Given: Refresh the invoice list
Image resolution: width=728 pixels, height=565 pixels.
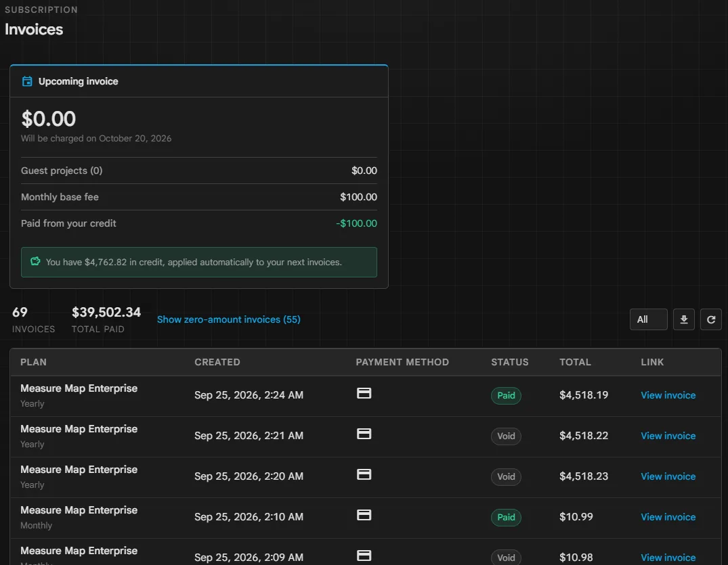Looking at the screenshot, I should pos(711,319).
